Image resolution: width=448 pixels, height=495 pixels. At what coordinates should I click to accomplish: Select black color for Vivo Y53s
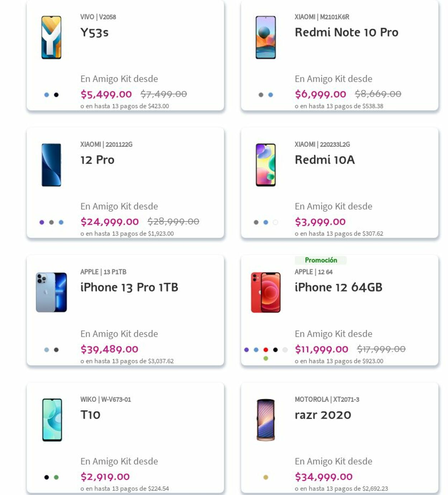[x=56, y=95]
